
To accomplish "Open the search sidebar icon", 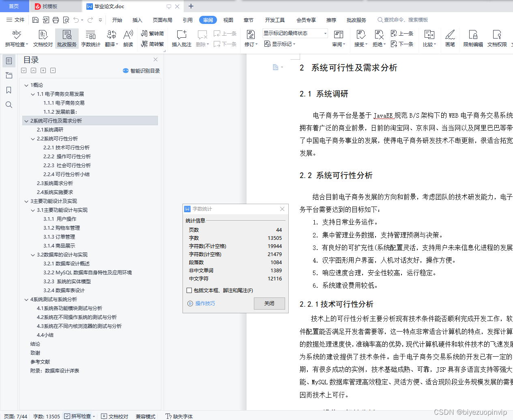I will pyautogui.click(x=9, y=105).
